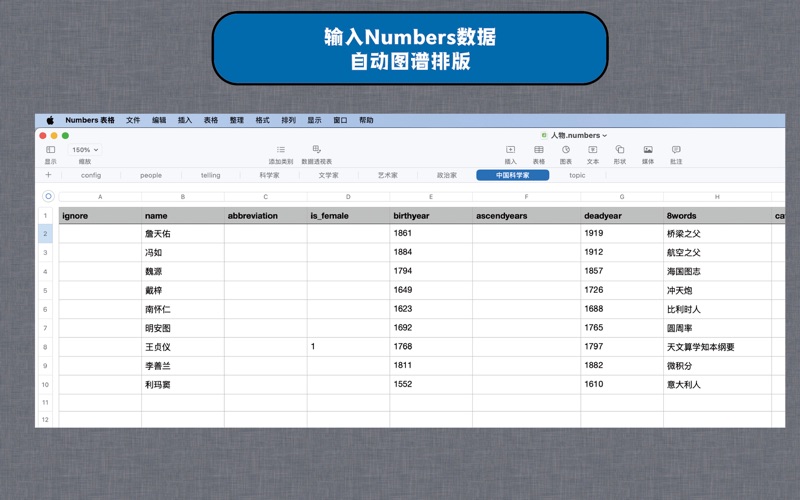Click the sidebar View icon in toolbar

pyautogui.click(x=51, y=149)
